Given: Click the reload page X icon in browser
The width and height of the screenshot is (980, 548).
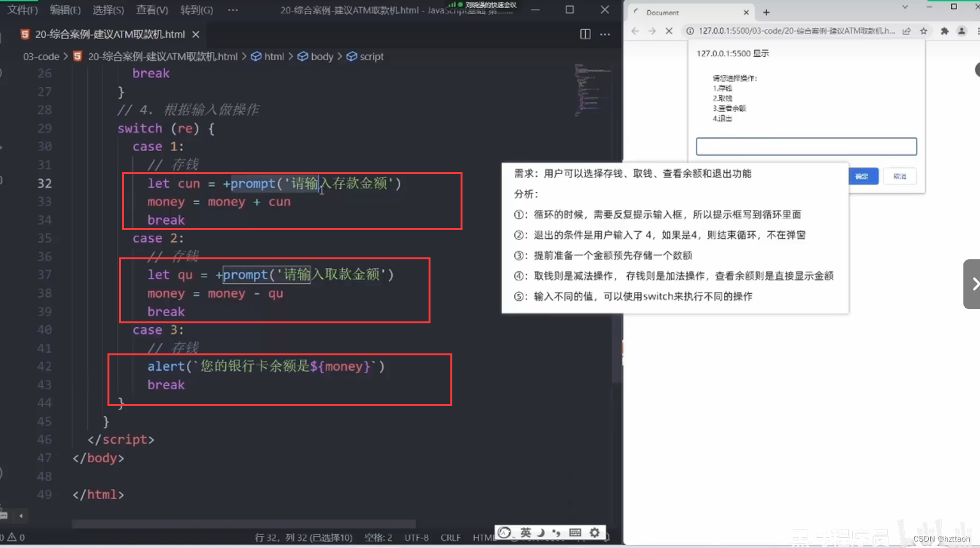Looking at the screenshot, I should click(669, 31).
